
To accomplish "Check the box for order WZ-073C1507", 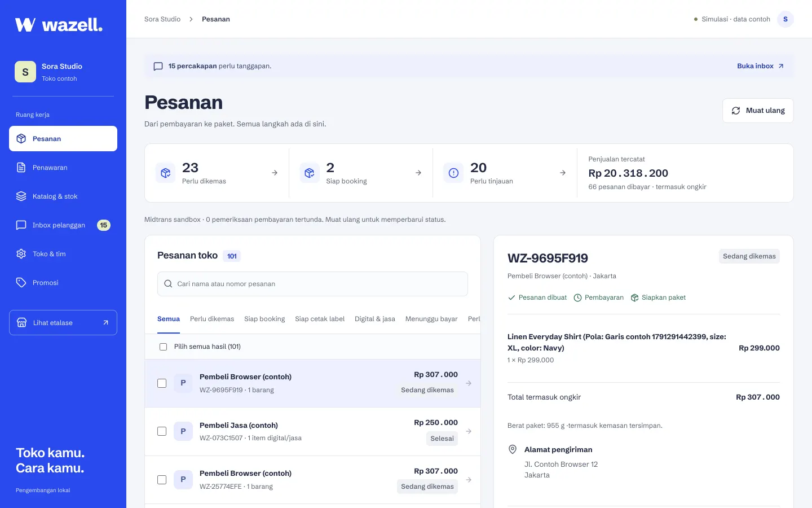I will pos(162,431).
